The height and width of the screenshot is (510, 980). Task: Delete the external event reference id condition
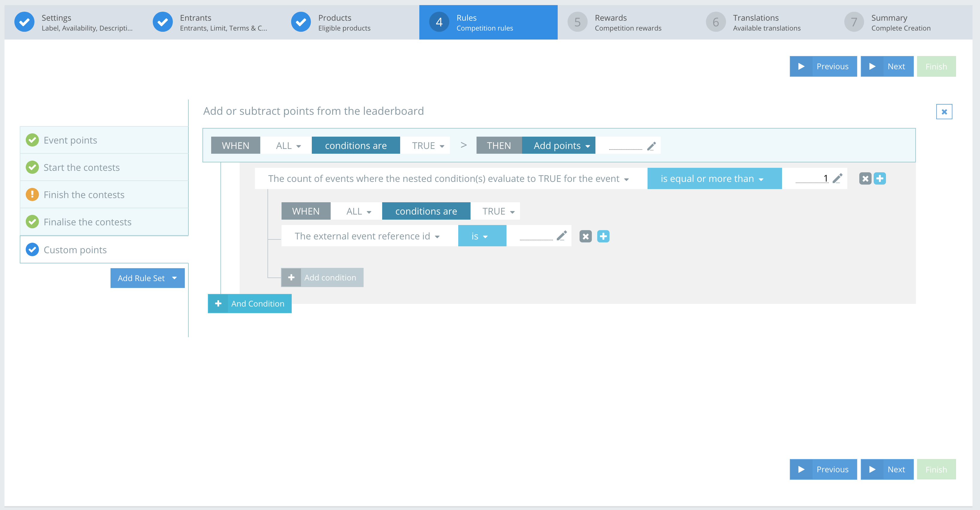click(x=585, y=236)
